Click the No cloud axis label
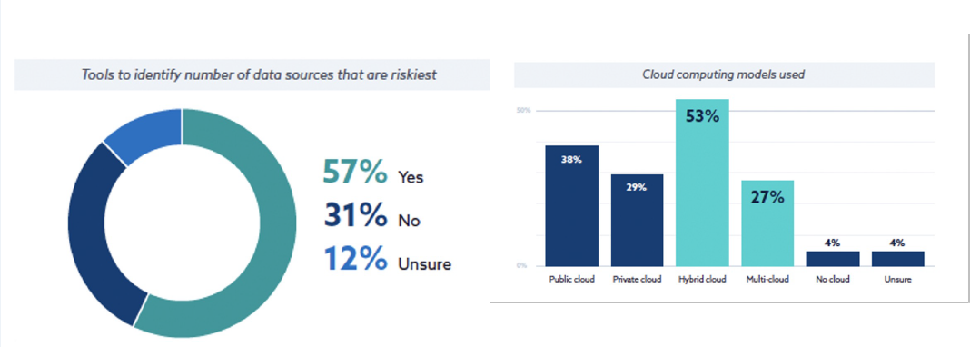The width and height of the screenshot is (980, 347). (x=833, y=280)
